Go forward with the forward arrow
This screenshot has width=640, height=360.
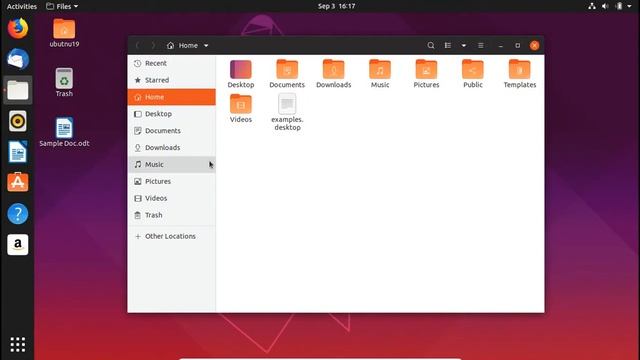(x=153, y=45)
